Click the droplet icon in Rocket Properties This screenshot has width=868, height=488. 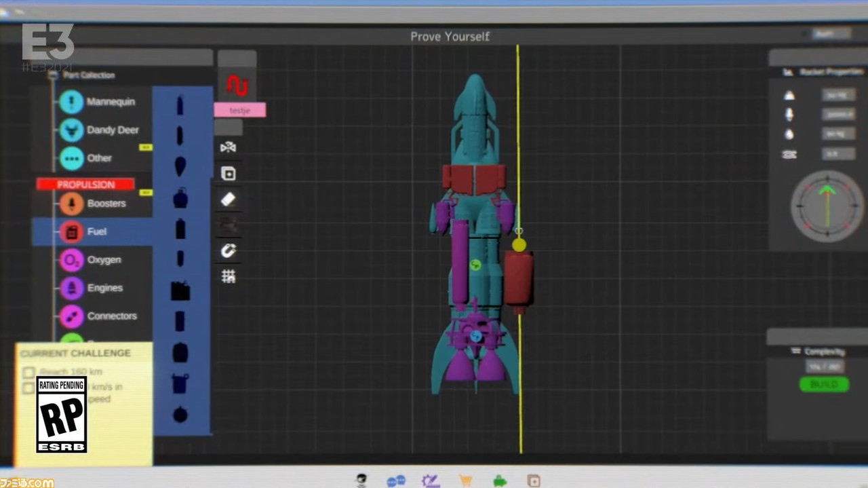(789, 134)
